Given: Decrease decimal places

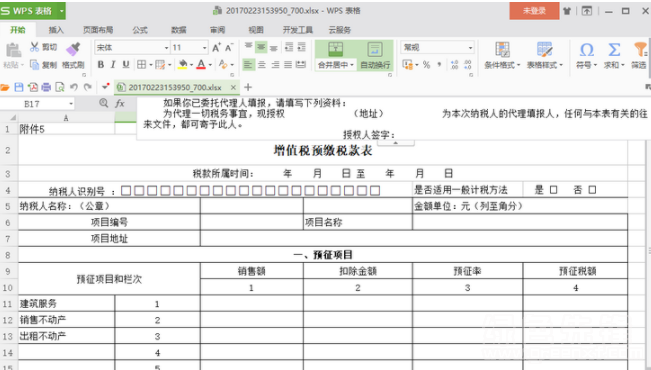Looking at the screenshot, I should pyautogui.click(x=467, y=65).
